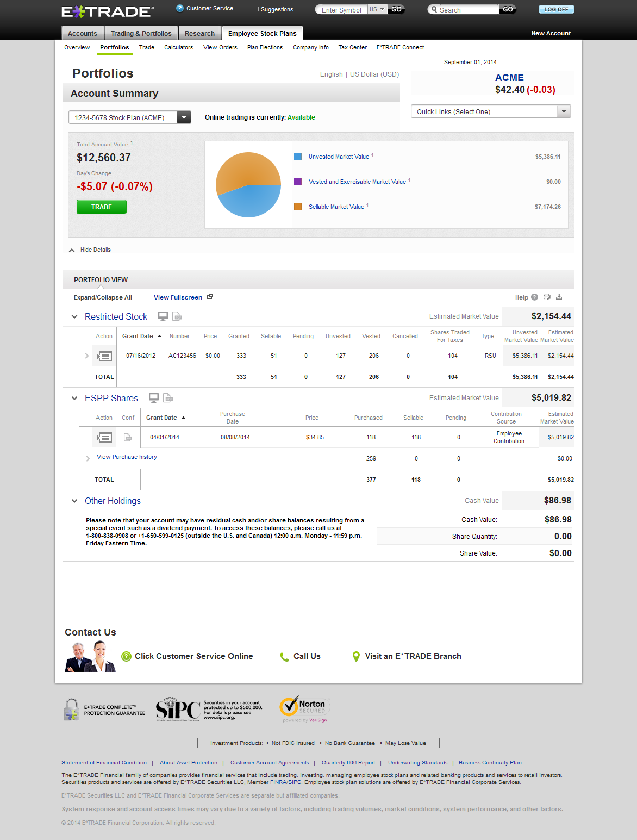Click the E*TRADE logo in the header

[x=107, y=11]
